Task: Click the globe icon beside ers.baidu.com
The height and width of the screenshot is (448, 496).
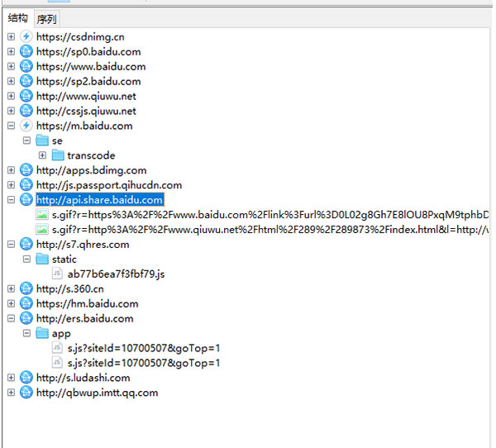Action: point(26,318)
